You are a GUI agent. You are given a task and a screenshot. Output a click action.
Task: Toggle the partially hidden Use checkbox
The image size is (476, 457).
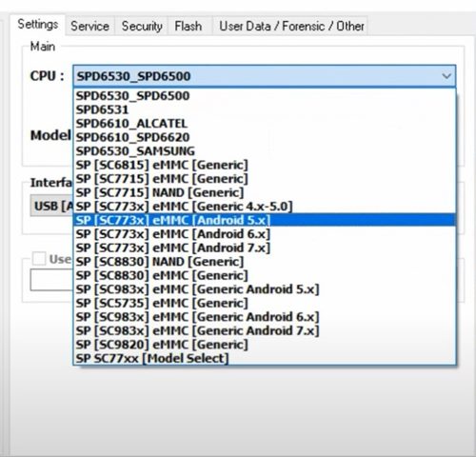pos(39,259)
